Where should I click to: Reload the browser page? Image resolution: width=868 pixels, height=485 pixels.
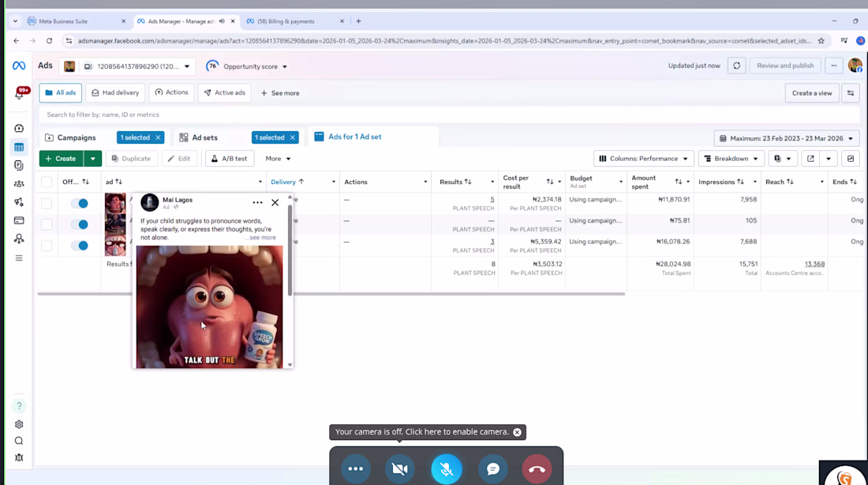(49, 41)
